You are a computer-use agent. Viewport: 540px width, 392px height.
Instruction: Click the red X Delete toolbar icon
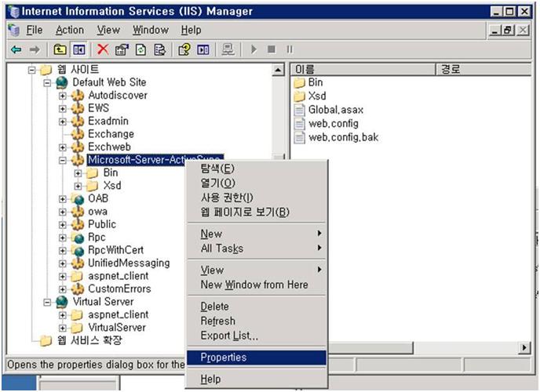(103, 49)
